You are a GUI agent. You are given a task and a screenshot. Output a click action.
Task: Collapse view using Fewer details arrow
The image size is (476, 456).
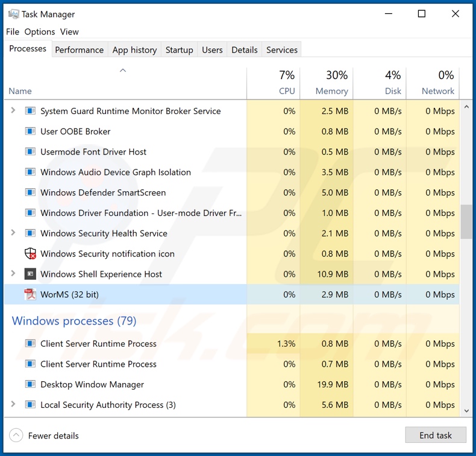coord(16,435)
